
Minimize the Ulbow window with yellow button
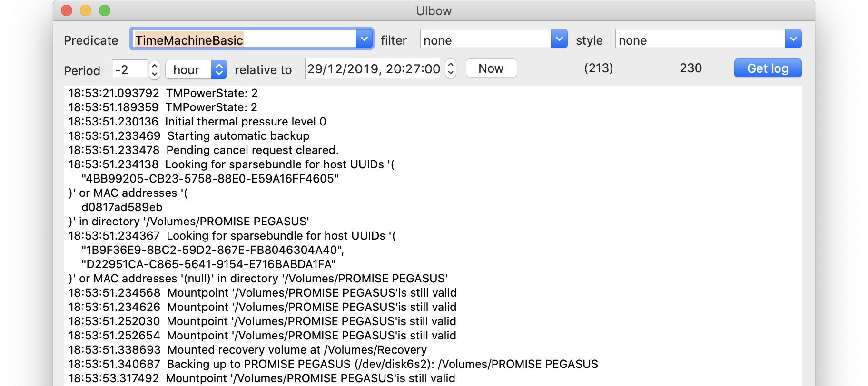coord(86,10)
